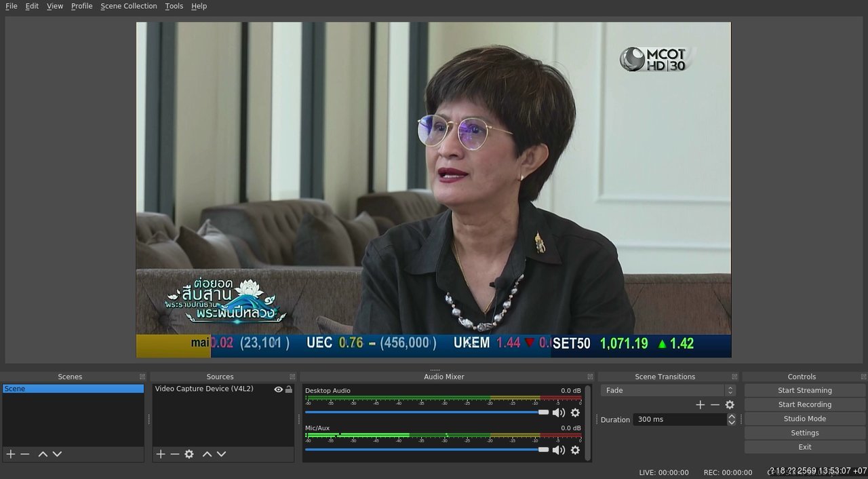Open transition properties gear icon

pyautogui.click(x=730, y=404)
